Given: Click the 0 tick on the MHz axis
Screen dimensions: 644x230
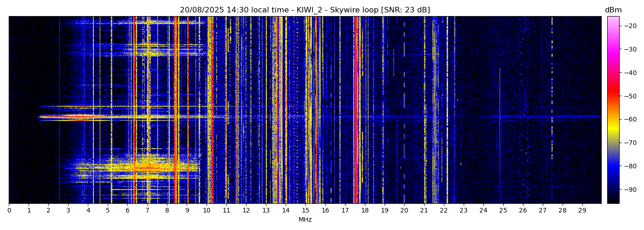Looking at the screenshot, I should 9,211.
